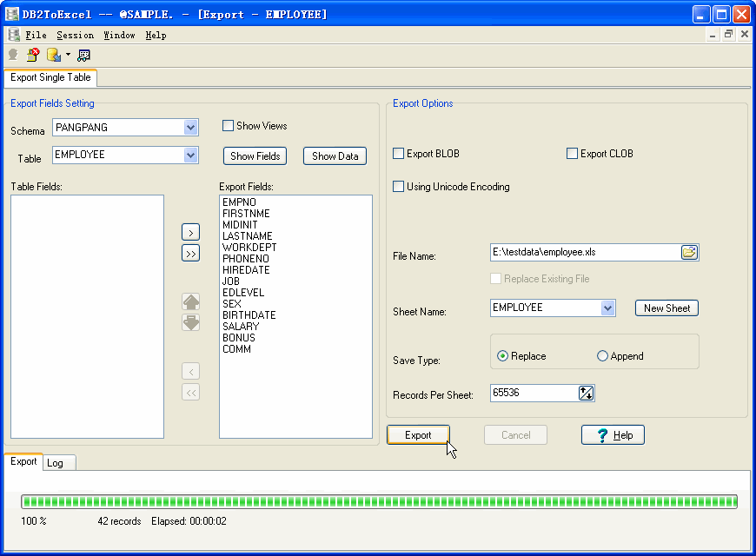Click the New Sheet button
The image size is (756, 556).
(666, 308)
